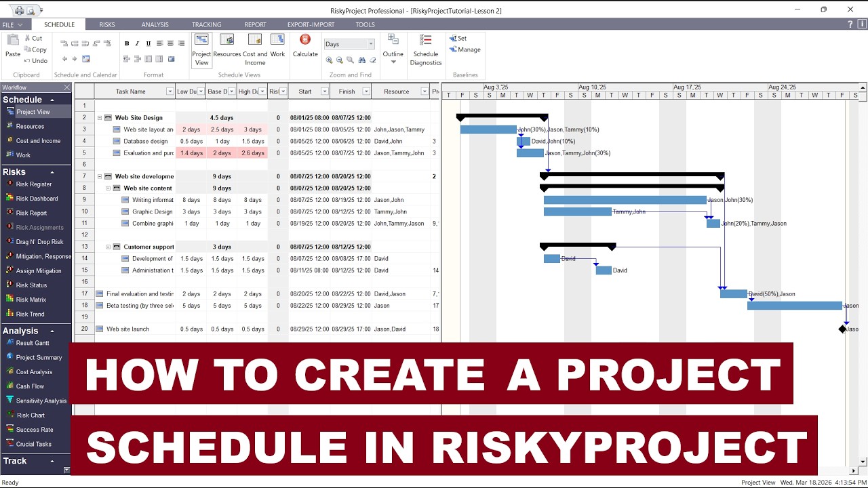
Task: Switch to the RISKS ribbon tab
Action: click(x=107, y=25)
